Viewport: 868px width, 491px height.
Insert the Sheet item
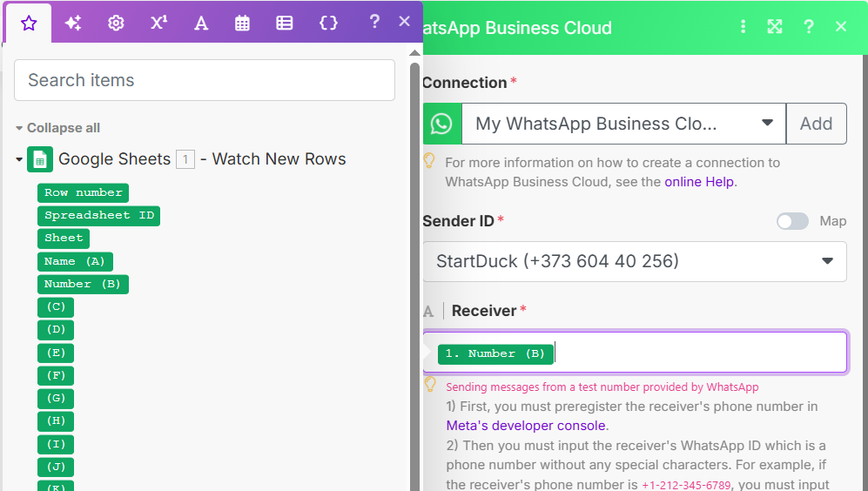[64, 238]
